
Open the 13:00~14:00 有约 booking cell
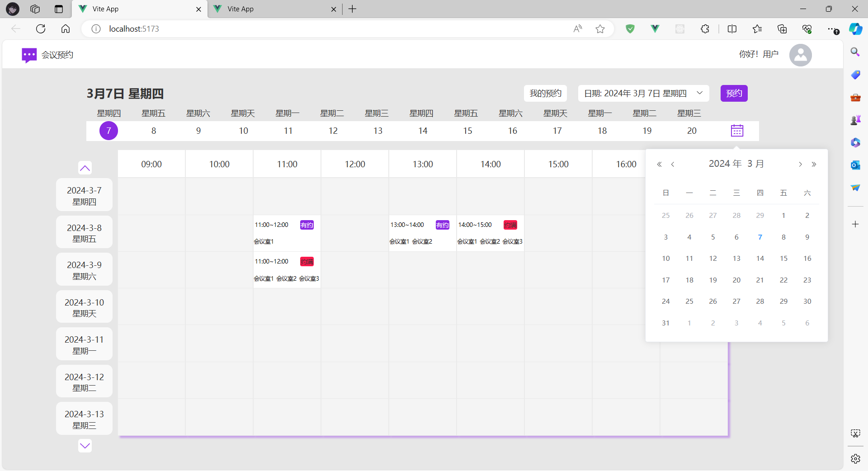423,233
